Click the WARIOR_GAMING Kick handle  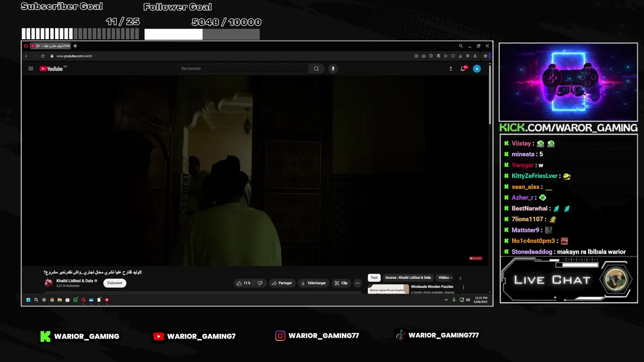coord(87,336)
